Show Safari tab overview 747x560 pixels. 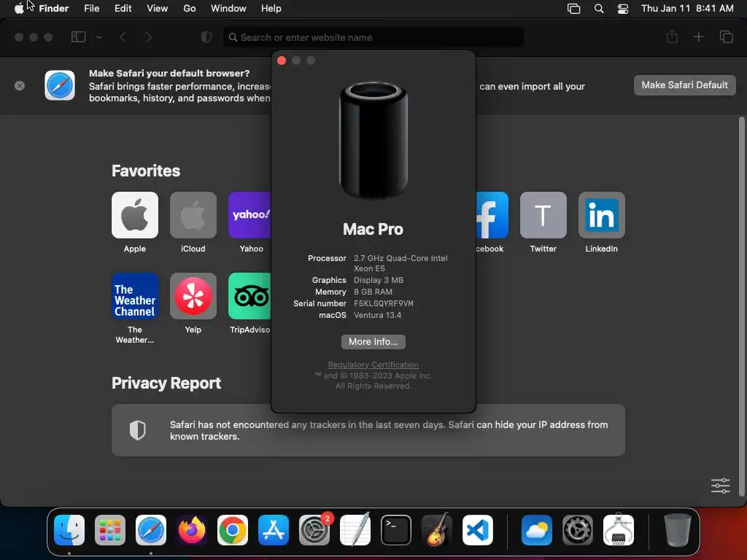(x=726, y=36)
